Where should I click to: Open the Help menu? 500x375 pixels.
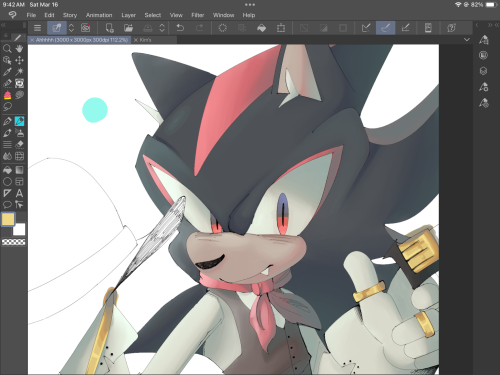(x=249, y=15)
